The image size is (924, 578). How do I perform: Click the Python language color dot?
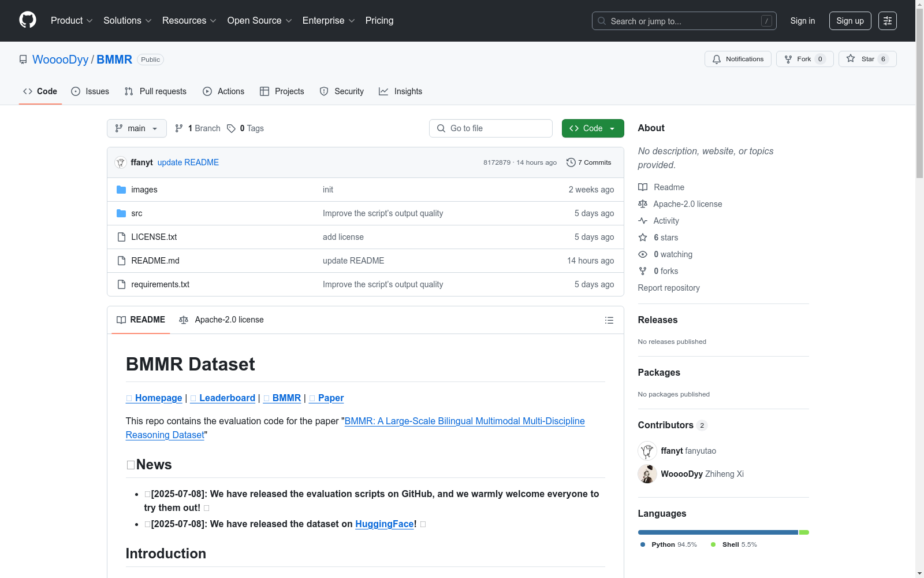643,544
